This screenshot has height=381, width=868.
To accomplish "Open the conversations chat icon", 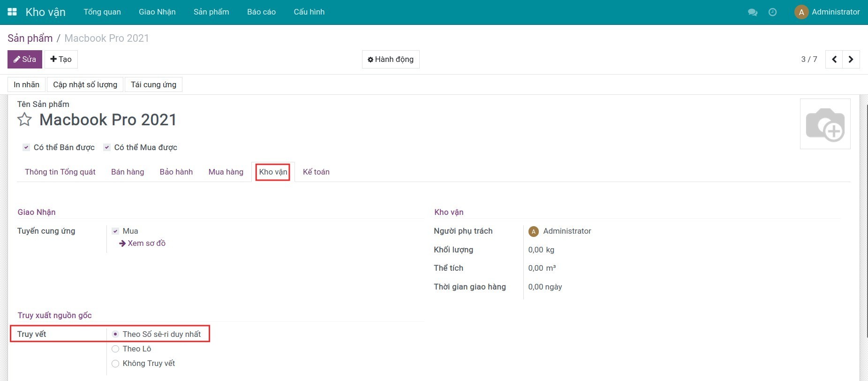I will click(x=753, y=12).
